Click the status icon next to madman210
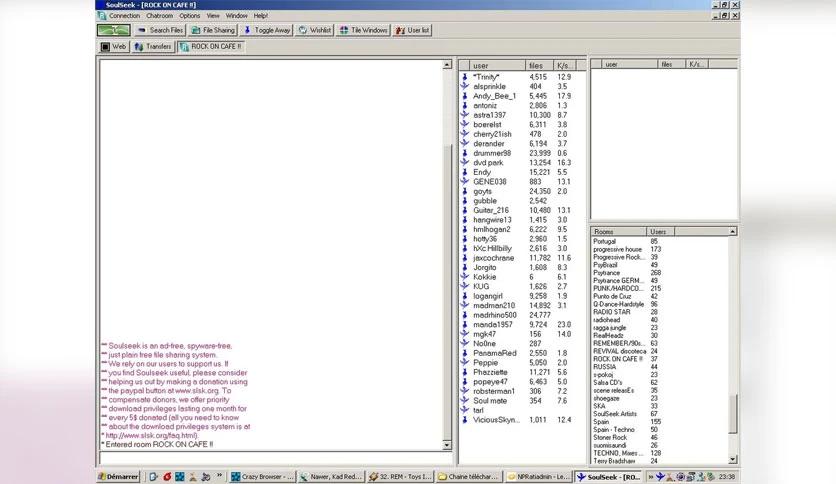Image resolution: width=836 pixels, height=484 pixels. [x=464, y=305]
